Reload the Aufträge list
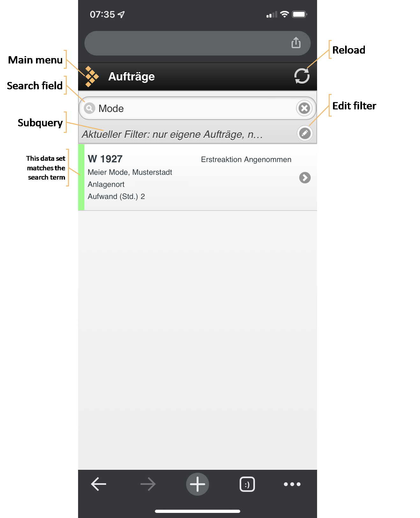This screenshot has height=518, width=420. (x=302, y=76)
